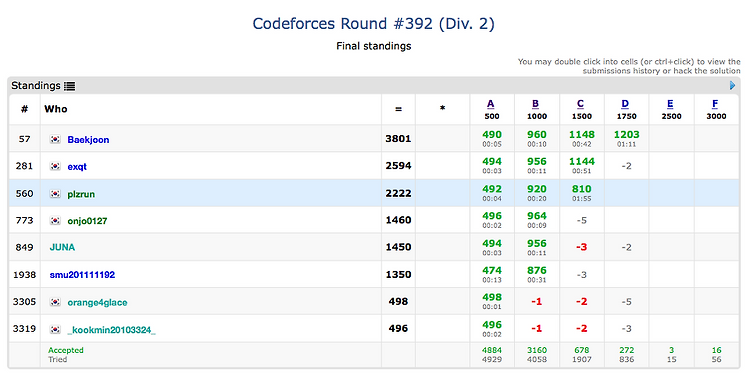Click Baekjoon's problem C score 1148

[x=582, y=135]
